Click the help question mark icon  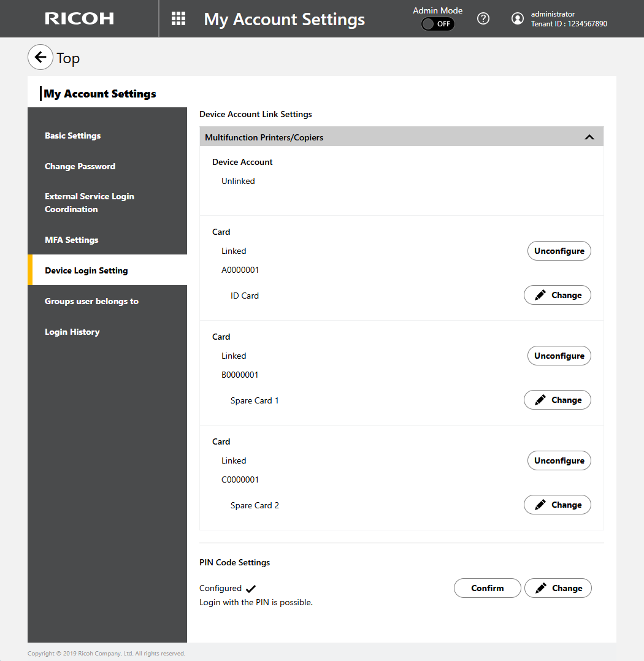483,18
